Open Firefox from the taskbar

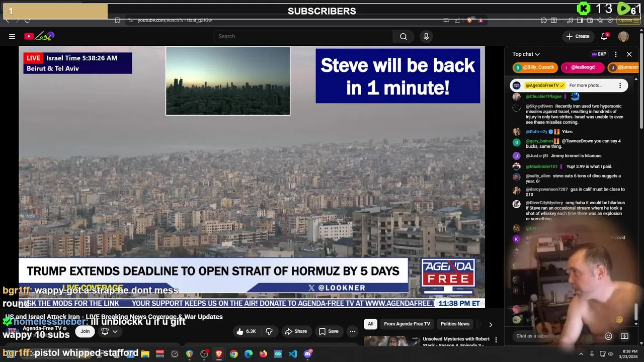tap(263, 354)
